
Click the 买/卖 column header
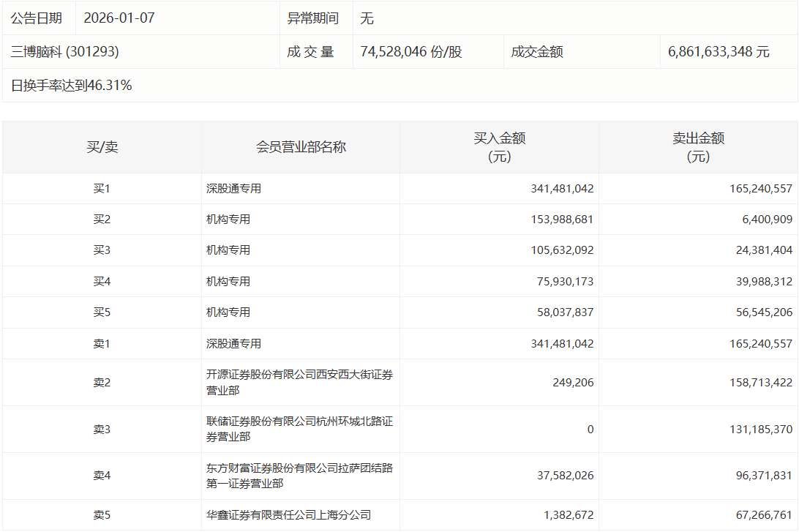[x=102, y=147]
